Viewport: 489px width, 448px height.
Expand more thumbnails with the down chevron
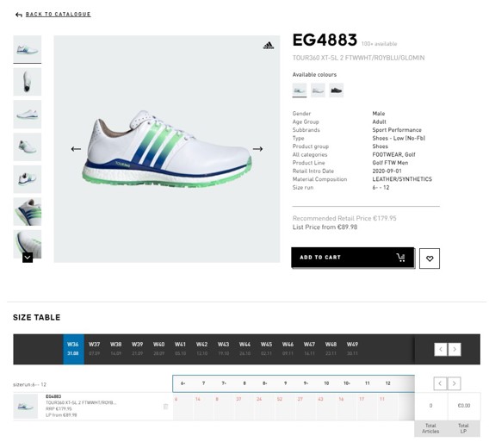[28, 258]
